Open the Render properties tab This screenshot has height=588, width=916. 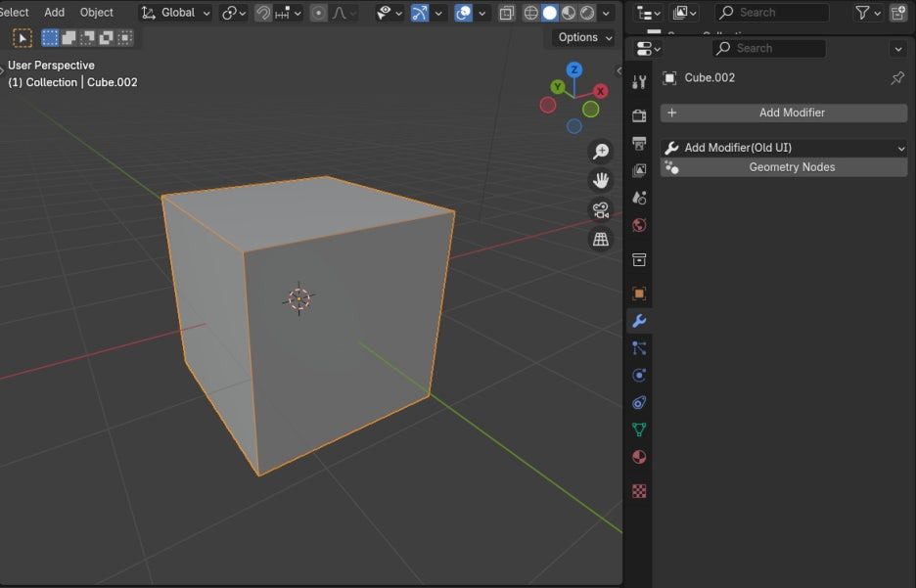tap(639, 115)
